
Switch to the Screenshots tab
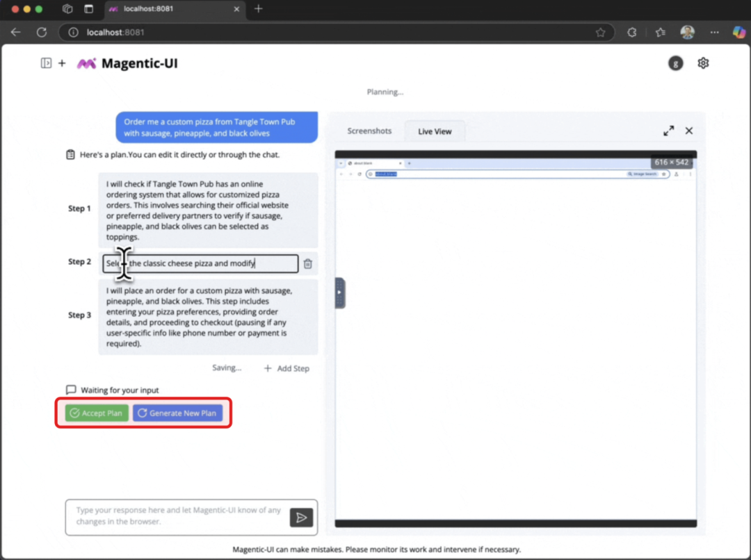369,131
